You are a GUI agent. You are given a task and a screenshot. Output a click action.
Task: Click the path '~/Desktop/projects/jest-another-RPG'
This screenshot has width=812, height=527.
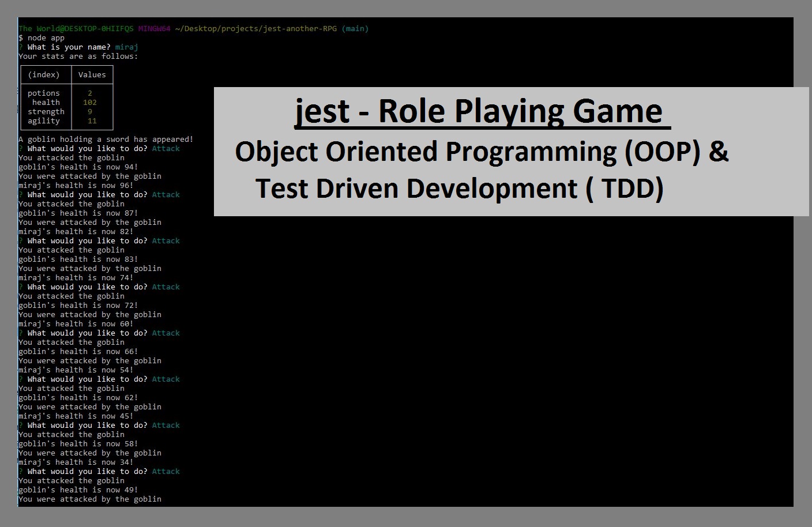tap(256, 28)
